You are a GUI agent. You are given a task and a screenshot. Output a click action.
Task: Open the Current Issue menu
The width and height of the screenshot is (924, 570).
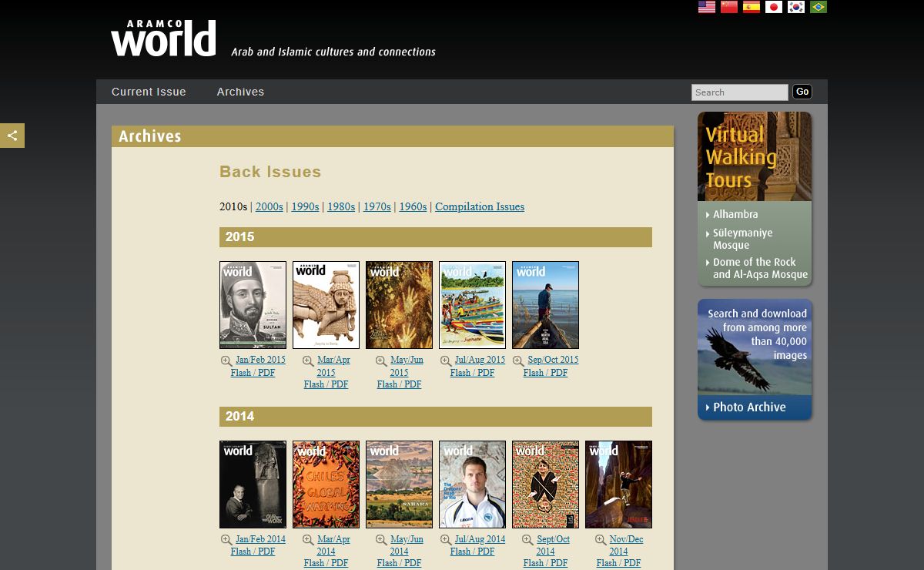[x=149, y=92]
